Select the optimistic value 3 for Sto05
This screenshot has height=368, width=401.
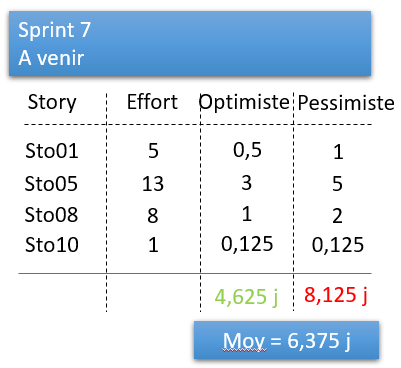click(x=246, y=183)
